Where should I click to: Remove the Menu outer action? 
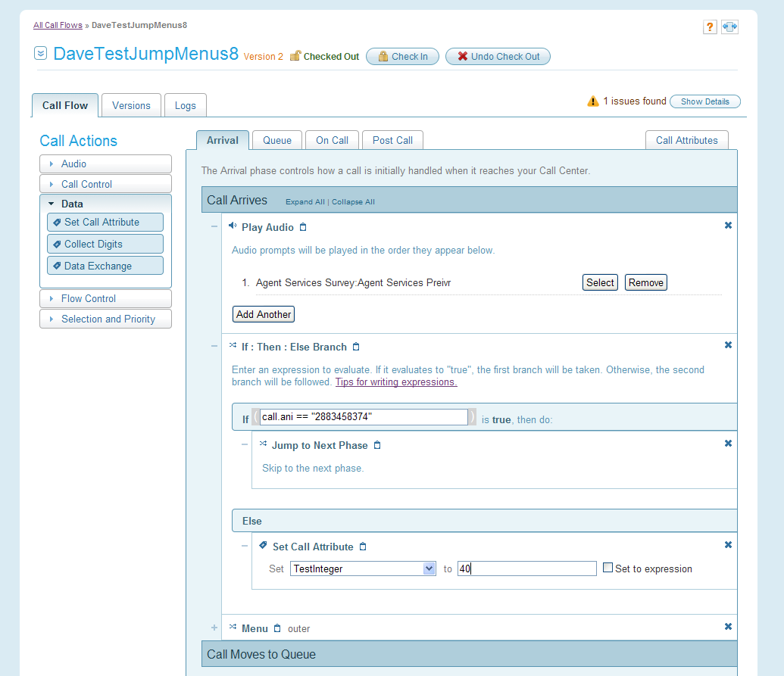[x=728, y=627]
